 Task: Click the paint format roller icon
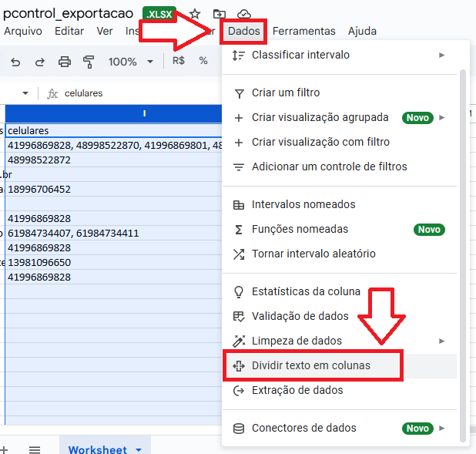[89, 61]
